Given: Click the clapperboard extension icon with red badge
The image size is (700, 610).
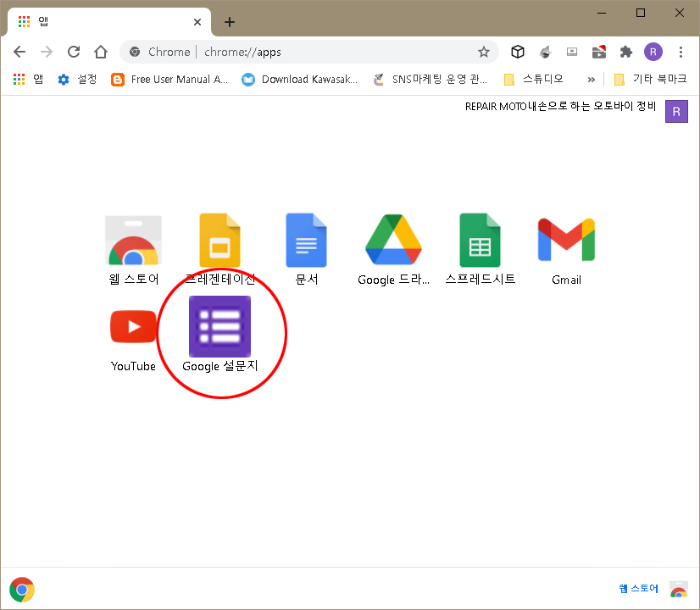Looking at the screenshot, I should [599, 52].
